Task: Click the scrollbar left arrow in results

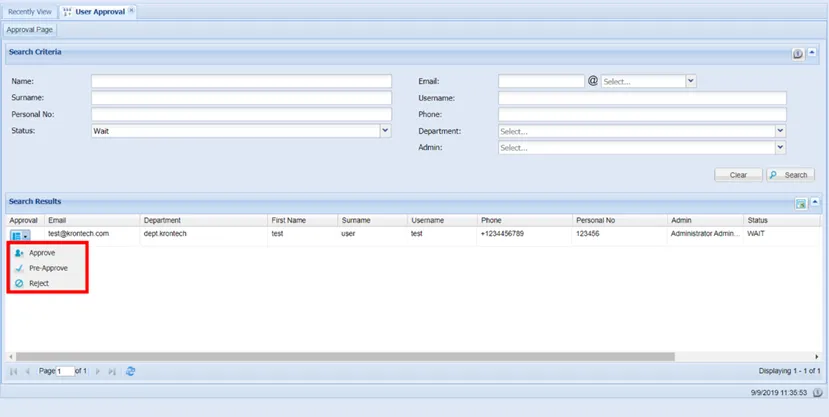Action: tap(11, 357)
